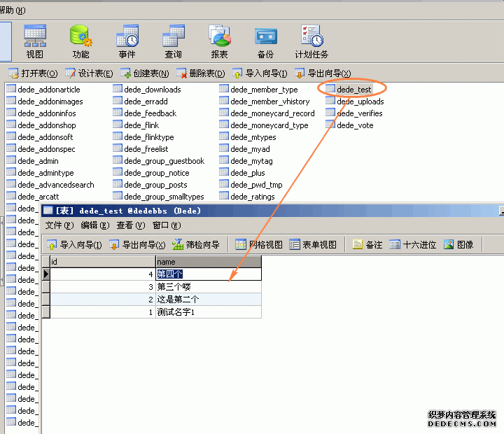The height and width of the screenshot is (434, 504).
Task: Select the cell 测试名字1
Action: pos(209,312)
